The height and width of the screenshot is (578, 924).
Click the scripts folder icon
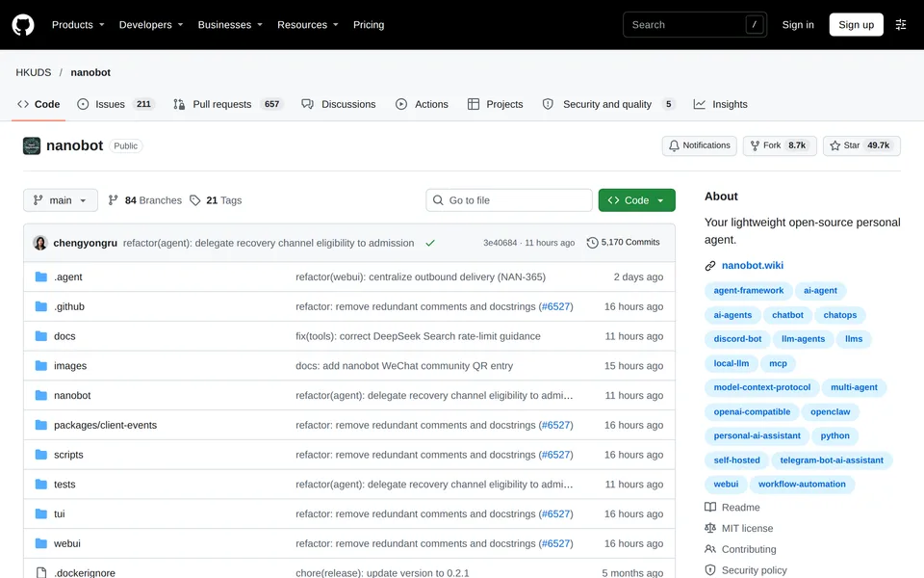(40, 454)
